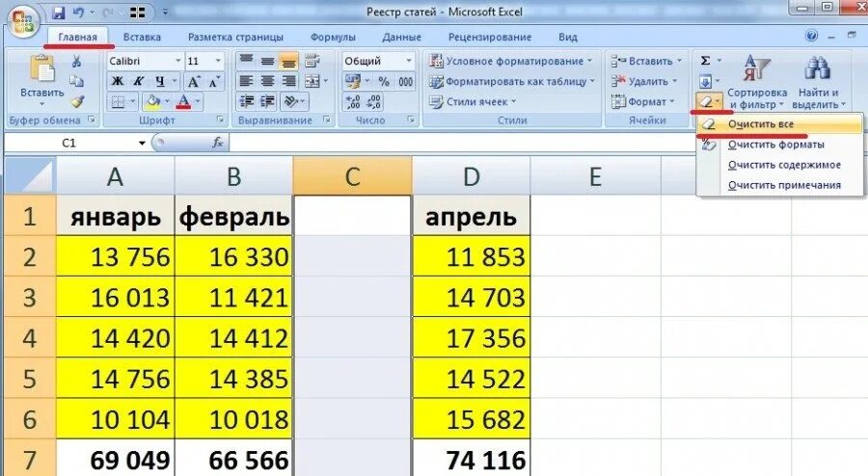Expand the Условное форматирование menu

510,61
